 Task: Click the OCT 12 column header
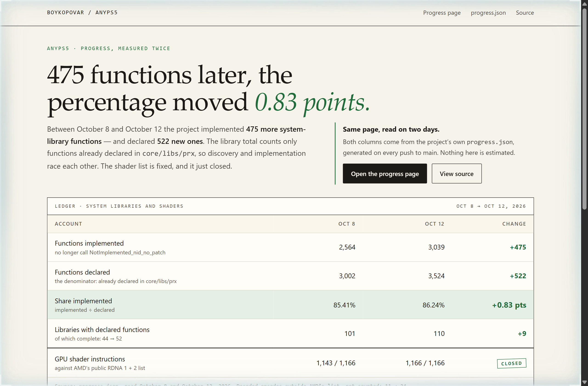pos(435,224)
